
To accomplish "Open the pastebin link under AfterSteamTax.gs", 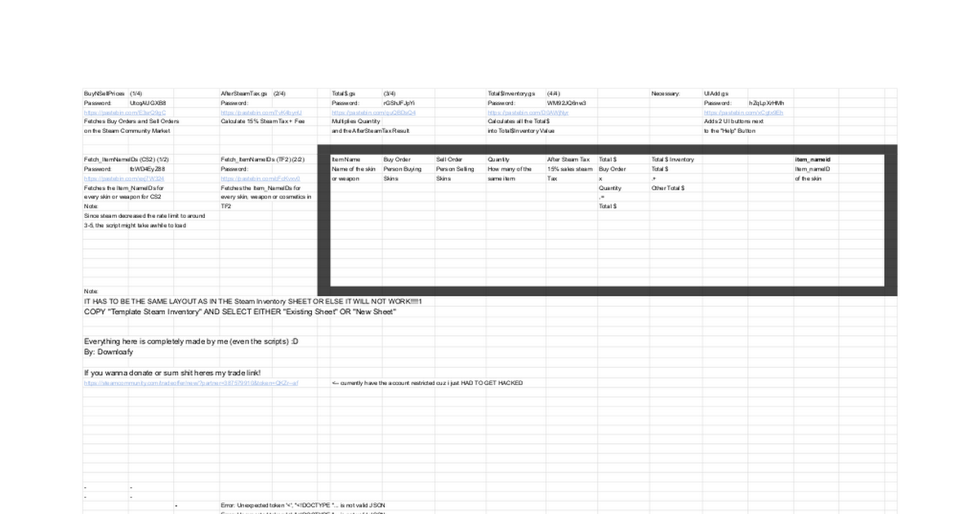I will click(x=261, y=113).
